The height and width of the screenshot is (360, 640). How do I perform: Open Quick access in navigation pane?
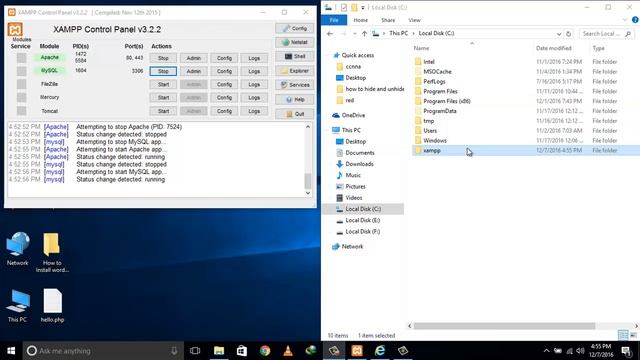coord(358,55)
